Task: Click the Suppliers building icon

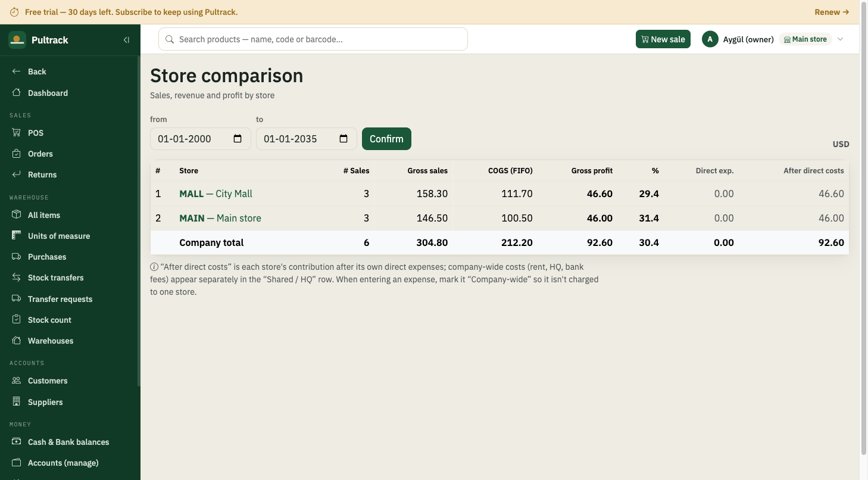Action: click(17, 402)
